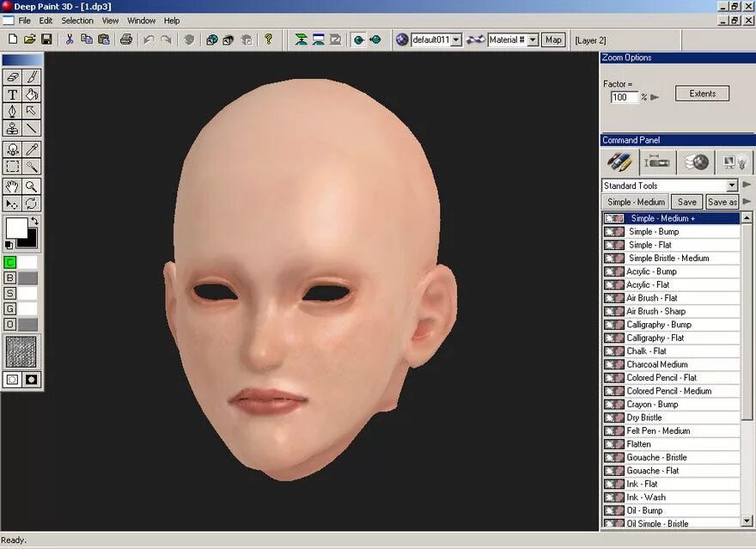Toggle the O opacity channel button
The width and height of the screenshot is (756, 549).
pos(9,324)
